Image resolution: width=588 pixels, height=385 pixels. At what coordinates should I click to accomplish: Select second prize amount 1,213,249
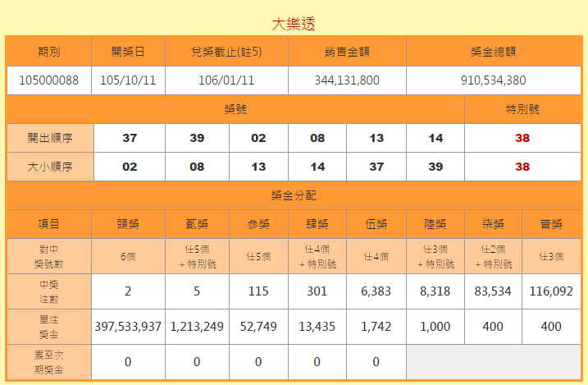click(x=197, y=327)
